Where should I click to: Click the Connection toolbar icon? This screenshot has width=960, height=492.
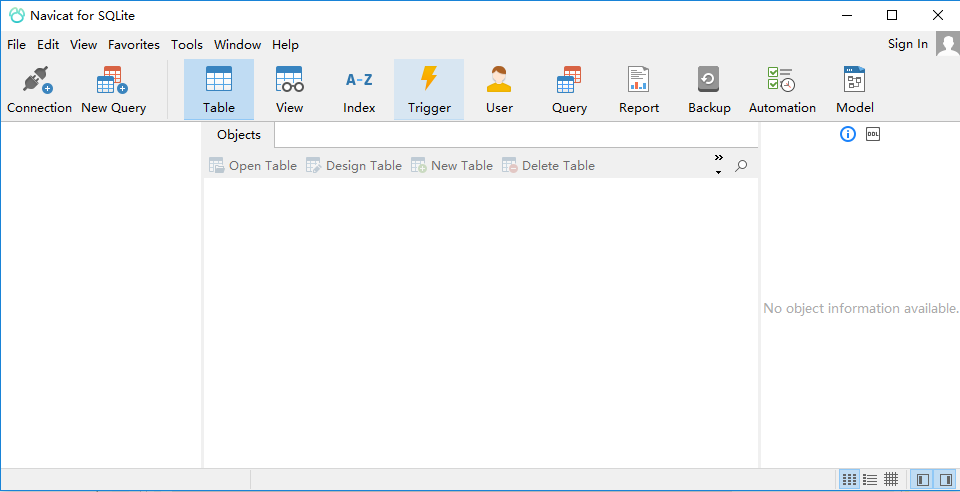tap(39, 91)
